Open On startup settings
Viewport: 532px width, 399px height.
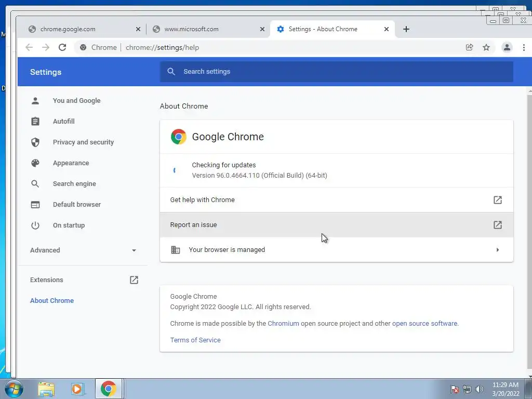pyautogui.click(x=69, y=225)
